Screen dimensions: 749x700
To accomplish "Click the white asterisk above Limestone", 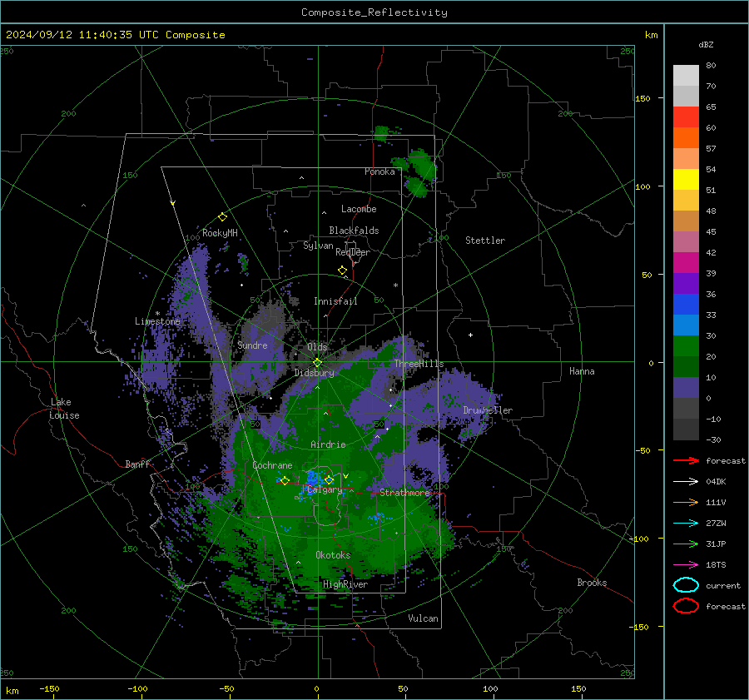I will pos(157,314).
